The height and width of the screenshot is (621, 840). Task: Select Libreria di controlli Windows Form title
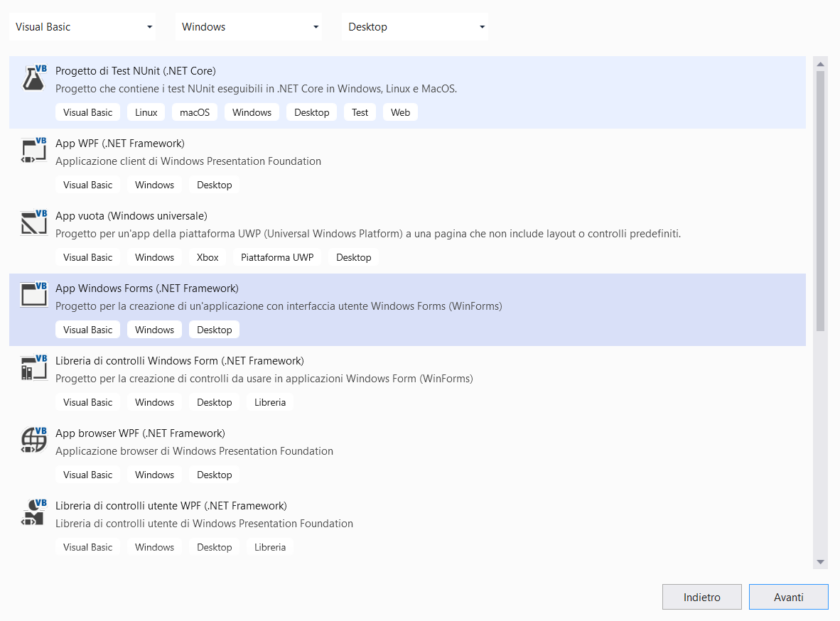(180, 361)
